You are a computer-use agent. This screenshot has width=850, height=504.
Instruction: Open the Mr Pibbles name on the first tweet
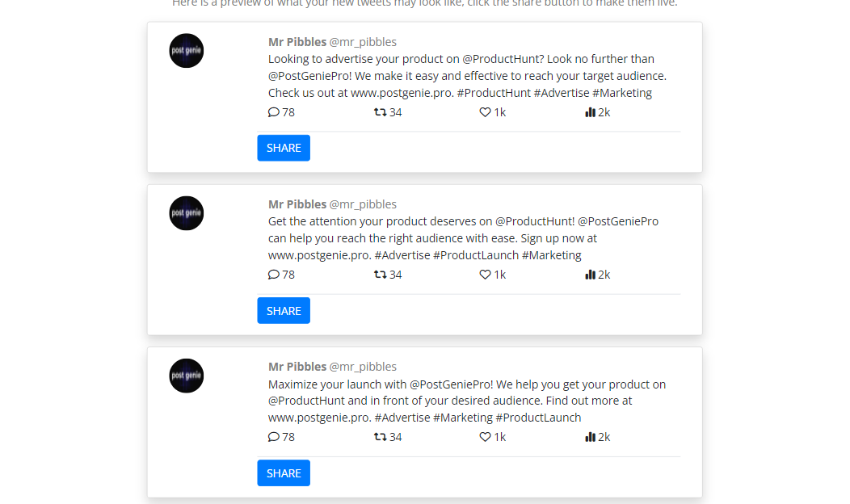coord(297,42)
